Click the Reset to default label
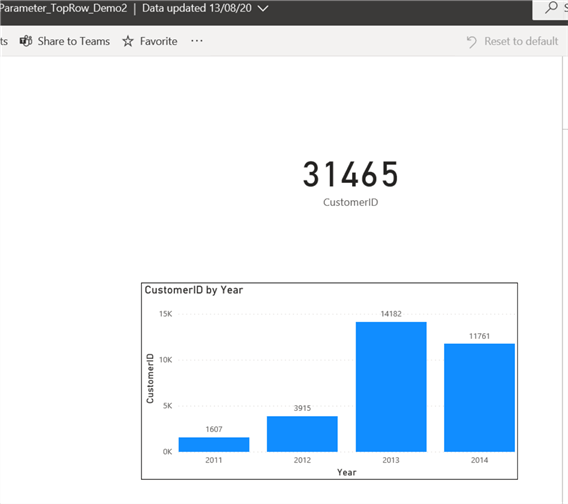The width and height of the screenshot is (568, 504). pyautogui.click(x=521, y=41)
